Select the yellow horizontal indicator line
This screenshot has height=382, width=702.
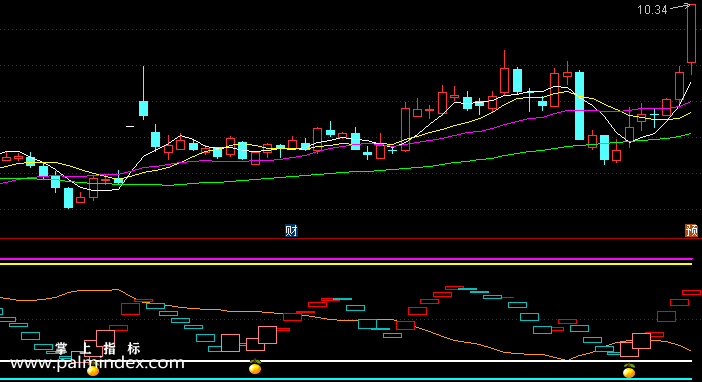pos(346,264)
